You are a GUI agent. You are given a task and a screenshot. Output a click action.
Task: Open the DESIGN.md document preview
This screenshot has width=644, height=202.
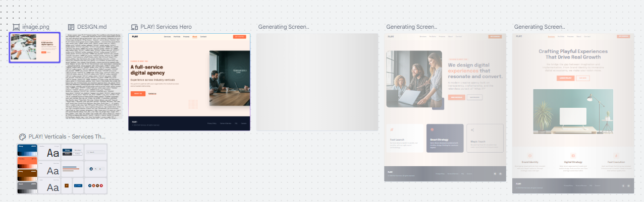pos(94,76)
